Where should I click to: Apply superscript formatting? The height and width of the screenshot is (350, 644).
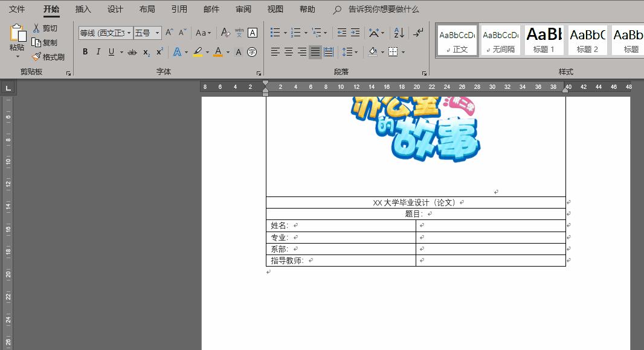click(159, 52)
